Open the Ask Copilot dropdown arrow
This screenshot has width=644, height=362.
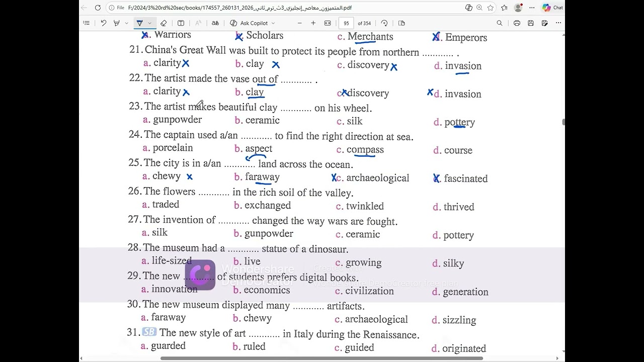click(x=273, y=23)
